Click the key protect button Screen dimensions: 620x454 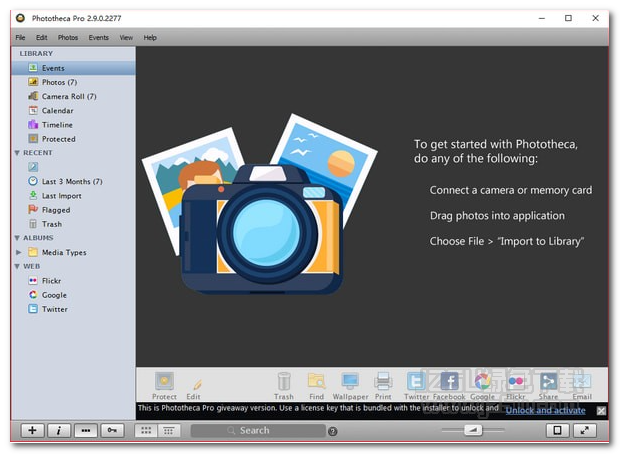[x=112, y=430]
